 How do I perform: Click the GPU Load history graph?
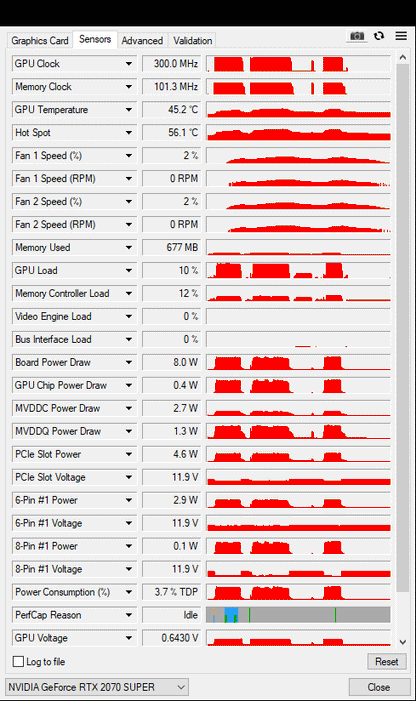tap(298, 270)
